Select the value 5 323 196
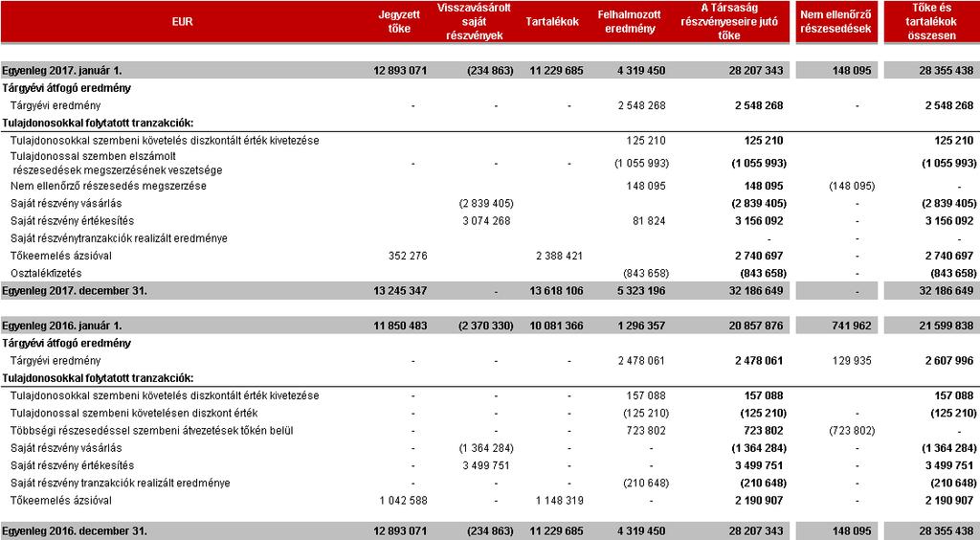Image resolution: width=980 pixels, height=540 pixels. tap(640, 291)
